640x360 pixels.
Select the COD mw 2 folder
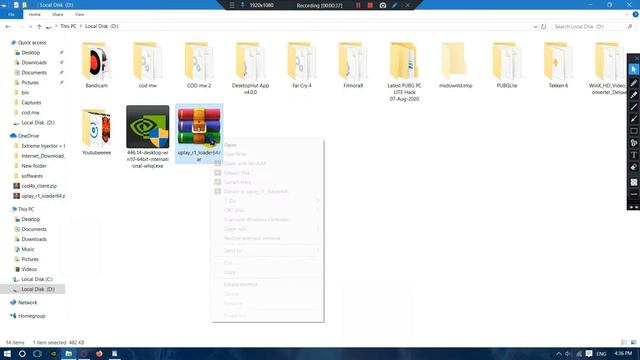[x=199, y=65]
